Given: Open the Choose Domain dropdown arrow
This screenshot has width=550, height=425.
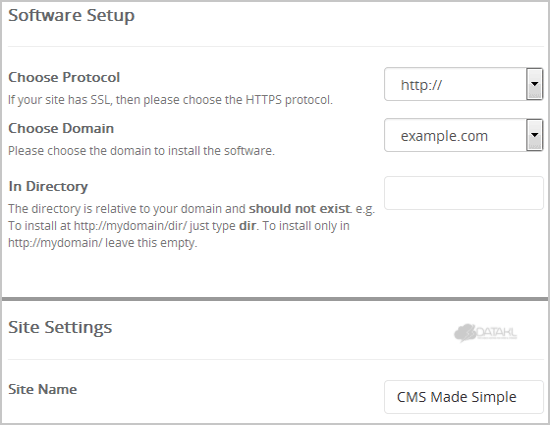Looking at the screenshot, I should 534,135.
